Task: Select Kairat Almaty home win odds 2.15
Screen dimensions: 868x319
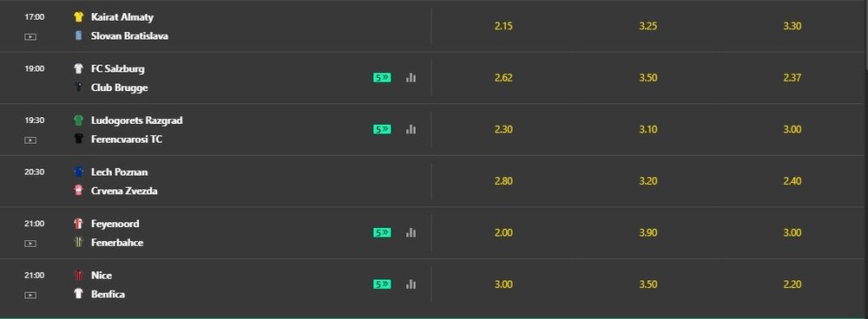Action: (503, 26)
